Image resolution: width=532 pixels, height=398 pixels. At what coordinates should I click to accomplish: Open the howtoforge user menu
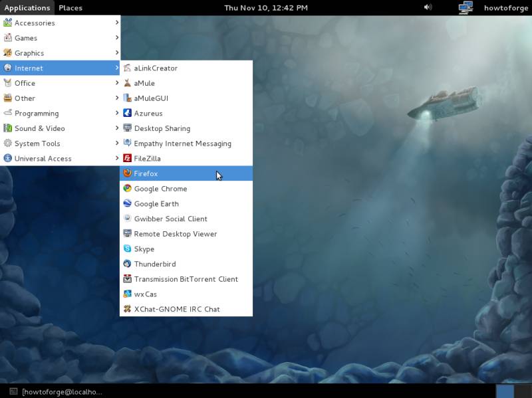pyautogui.click(x=506, y=8)
